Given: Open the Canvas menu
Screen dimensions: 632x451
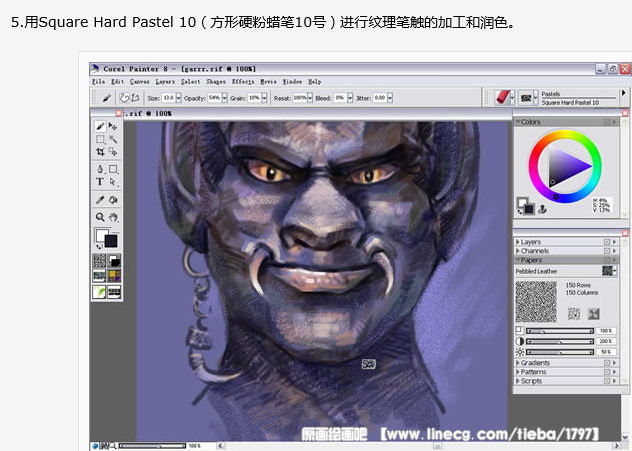Looking at the screenshot, I should coord(139,82).
